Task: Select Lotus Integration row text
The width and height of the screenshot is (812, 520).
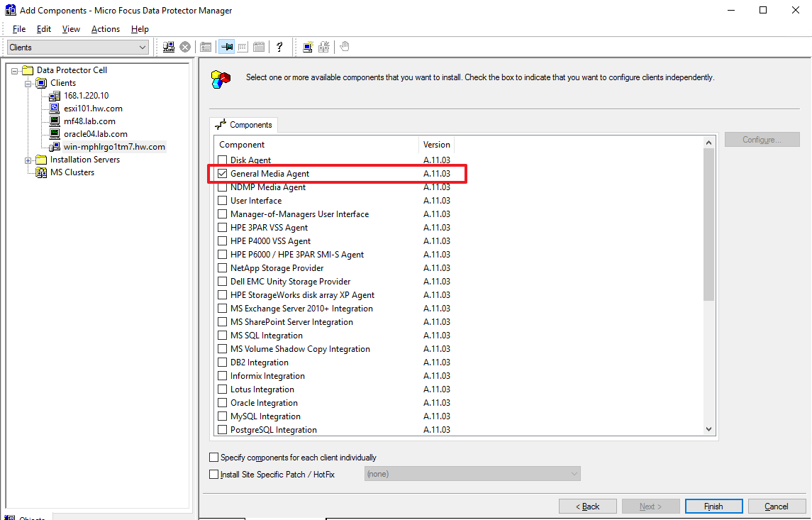Action: coord(262,389)
